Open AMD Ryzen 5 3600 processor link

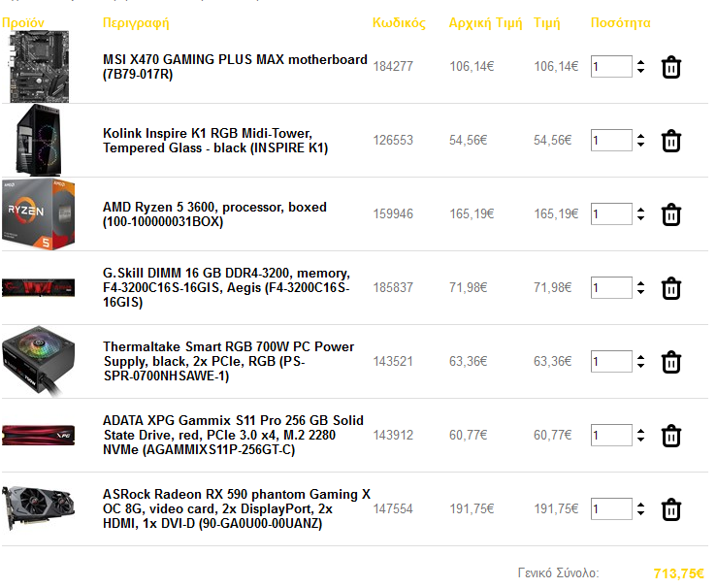coord(215,214)
